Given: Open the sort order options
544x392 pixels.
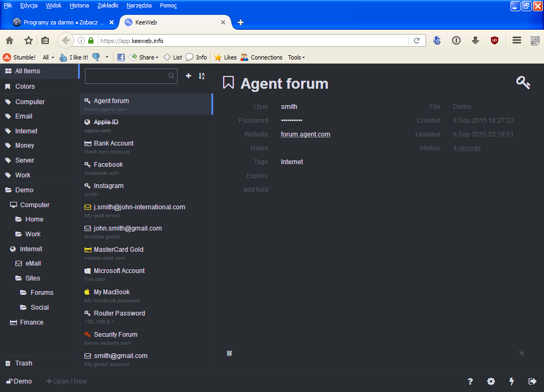Looking at the screenshot, I should (x=201, y=76).
